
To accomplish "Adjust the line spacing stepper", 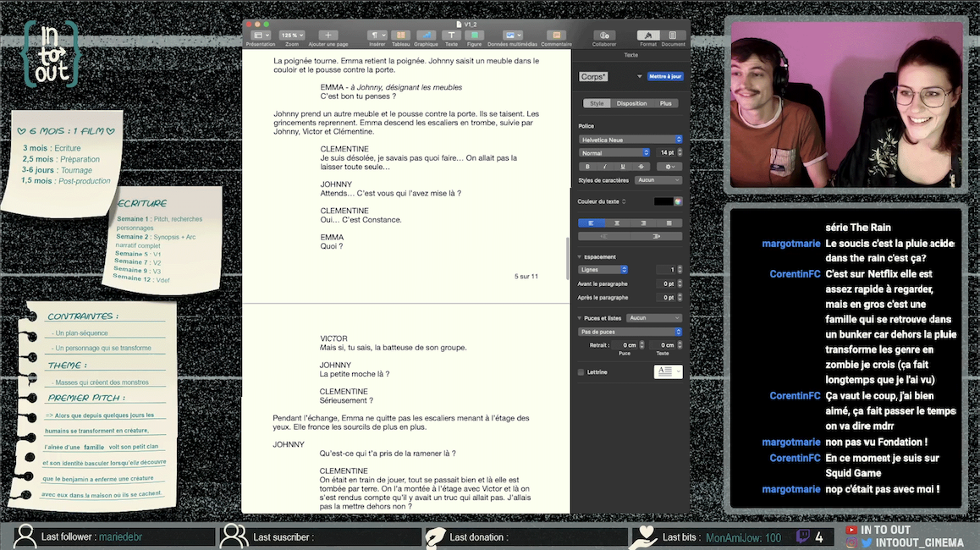I will [x=680, y=269].
